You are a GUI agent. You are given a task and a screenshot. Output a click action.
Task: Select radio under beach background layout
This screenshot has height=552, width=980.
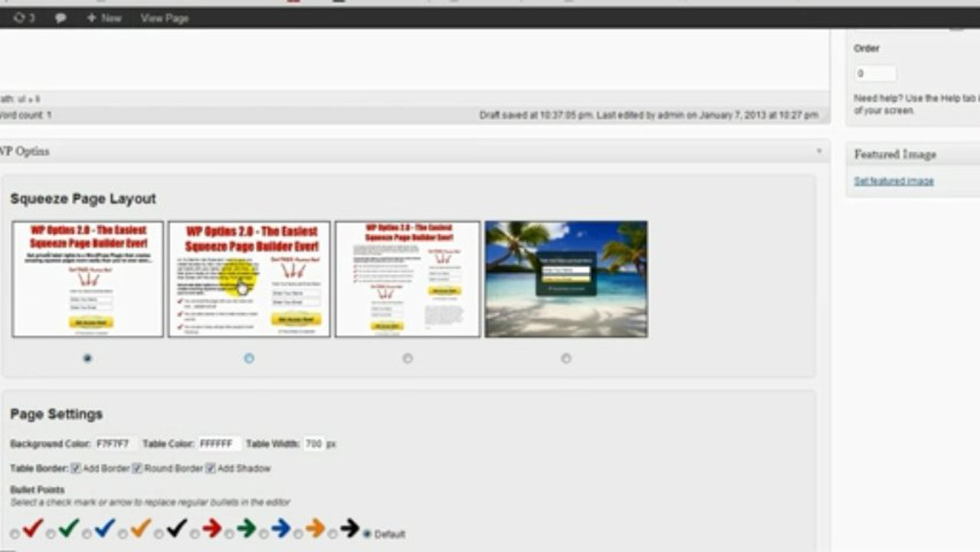[x=565, y=358]
